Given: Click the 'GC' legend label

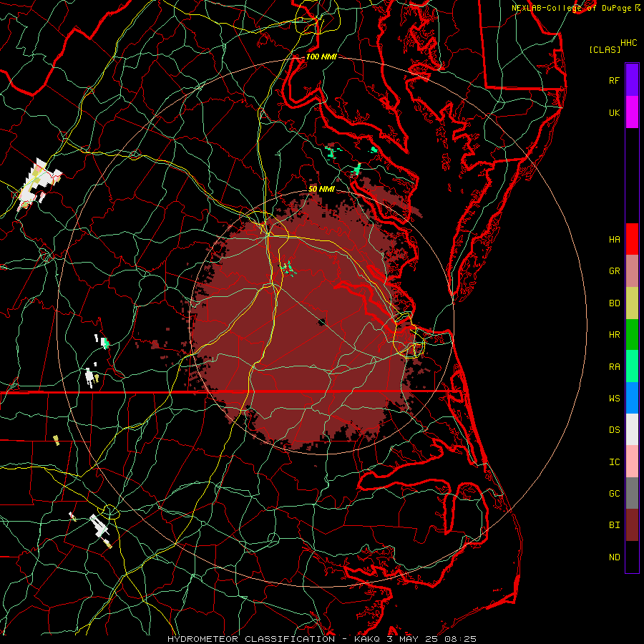Looking at the screenshot, I should 614,494.
